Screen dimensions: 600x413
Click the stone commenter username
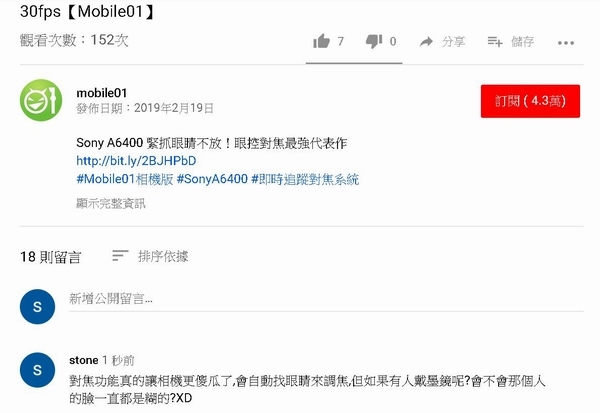pos(83,360)
